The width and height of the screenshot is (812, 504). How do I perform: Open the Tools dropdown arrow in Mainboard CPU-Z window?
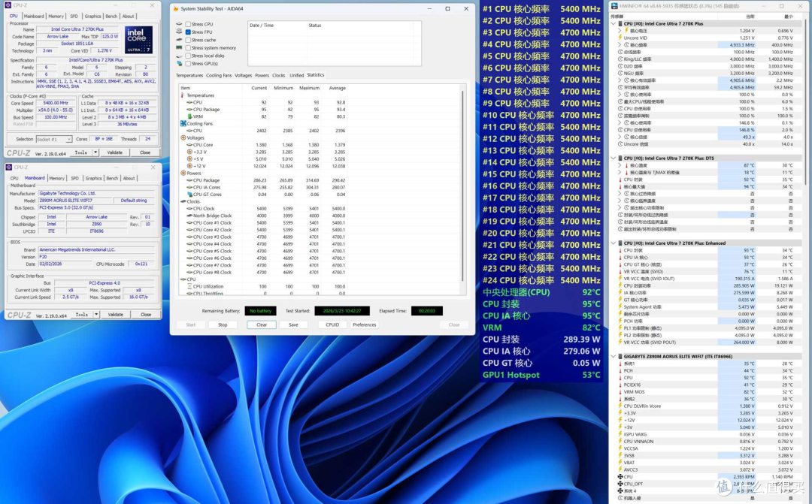point(95,315)
